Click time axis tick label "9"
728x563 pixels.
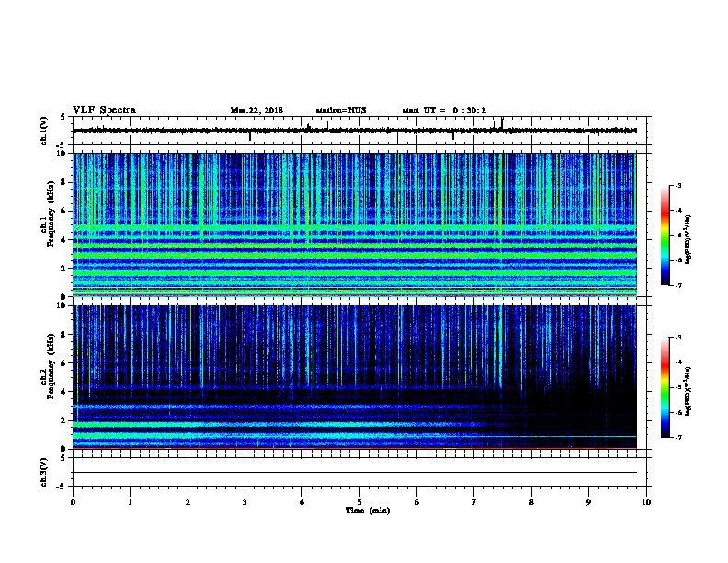pyautogui.click(x=588, y=502)
